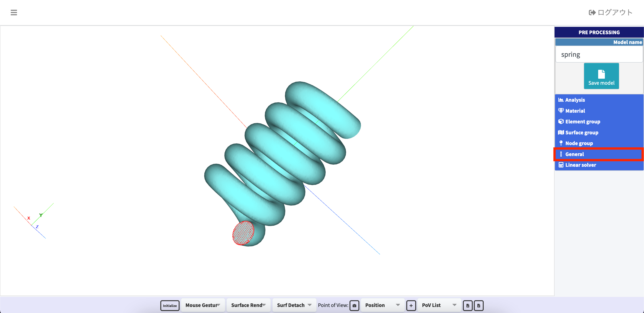The width and height of the screenshot is (644, 313).
Task: Click the camera point-of-view icon
Action: click(354, 305)
